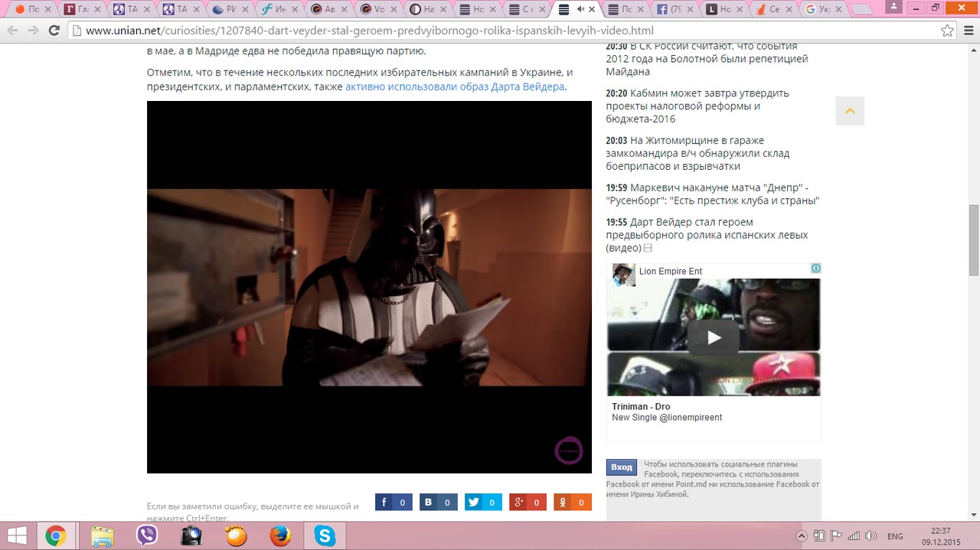Open File Explorer from the taskbar

pos(102,536)
